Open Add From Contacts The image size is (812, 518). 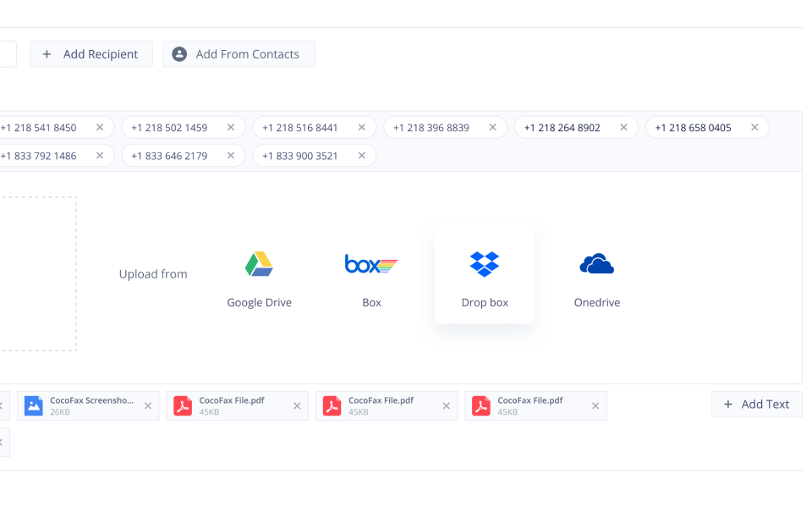tap(239, 54)
